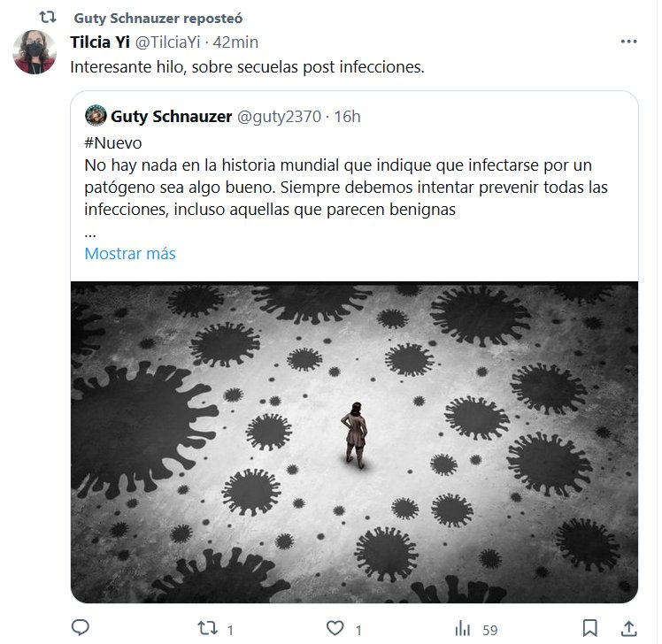
Task: Click Mostrar más to expand the quoted text
Action: tap(130, 254)
